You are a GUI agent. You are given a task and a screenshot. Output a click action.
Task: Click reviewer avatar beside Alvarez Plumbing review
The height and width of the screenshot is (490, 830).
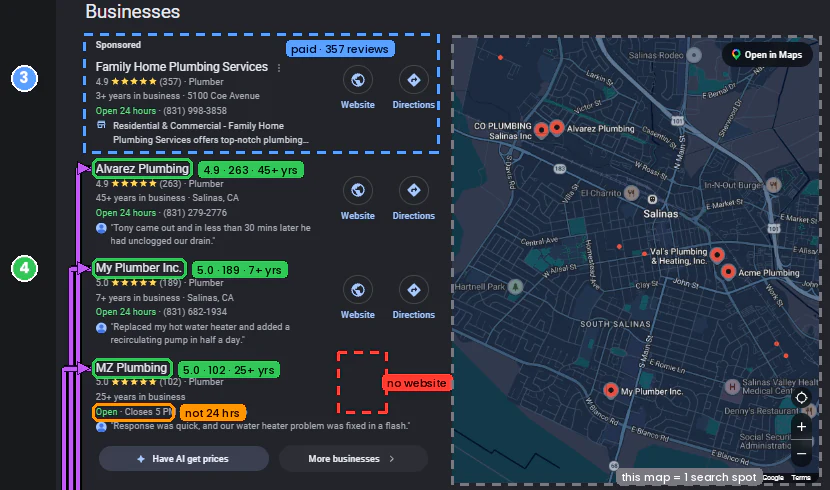coord(101,228)
